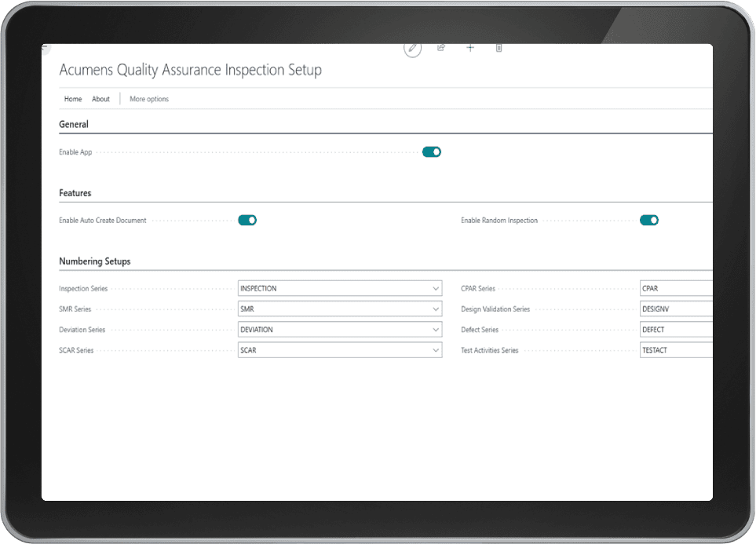Viewport: 756px width, 544px height.
Task: Click the pencil edit icon
Action: click(412, 48)
